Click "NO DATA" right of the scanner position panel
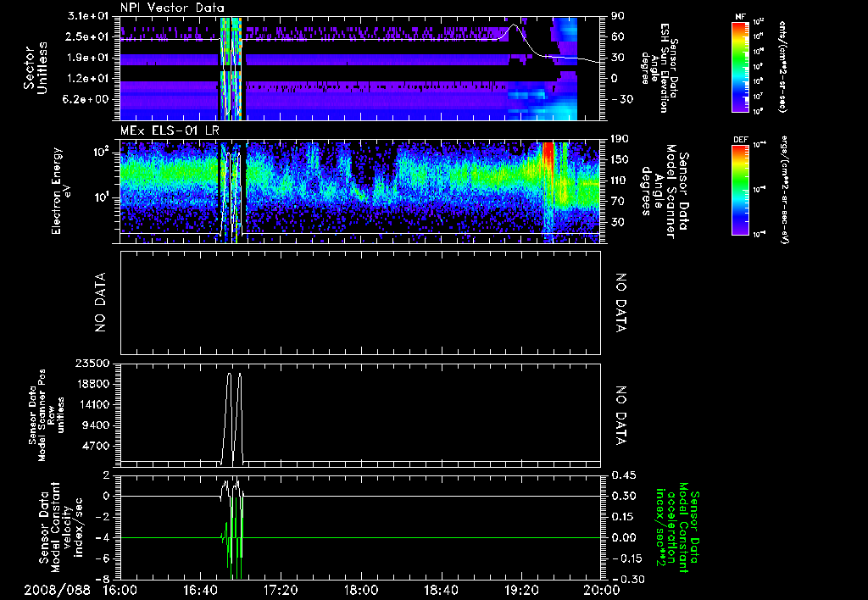The image size is (868, 600). [620, 415]
